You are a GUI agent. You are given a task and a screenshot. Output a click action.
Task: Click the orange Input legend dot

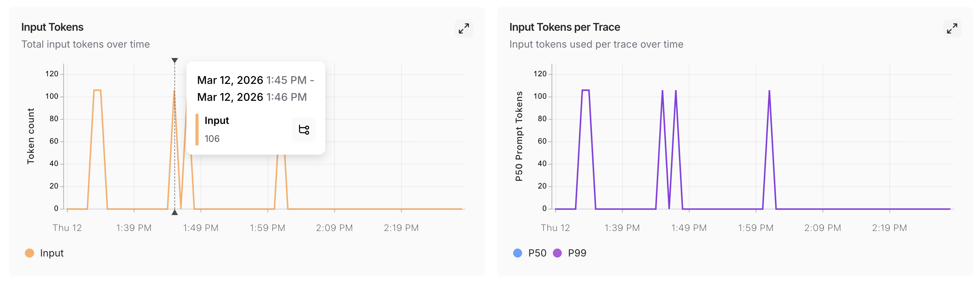[x=30, y=253]
